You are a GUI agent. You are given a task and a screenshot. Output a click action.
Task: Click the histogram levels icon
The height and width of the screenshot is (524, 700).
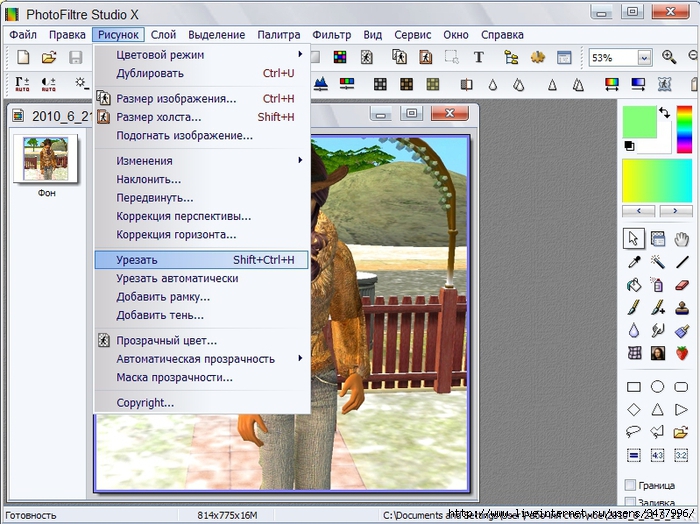point(320,83)
